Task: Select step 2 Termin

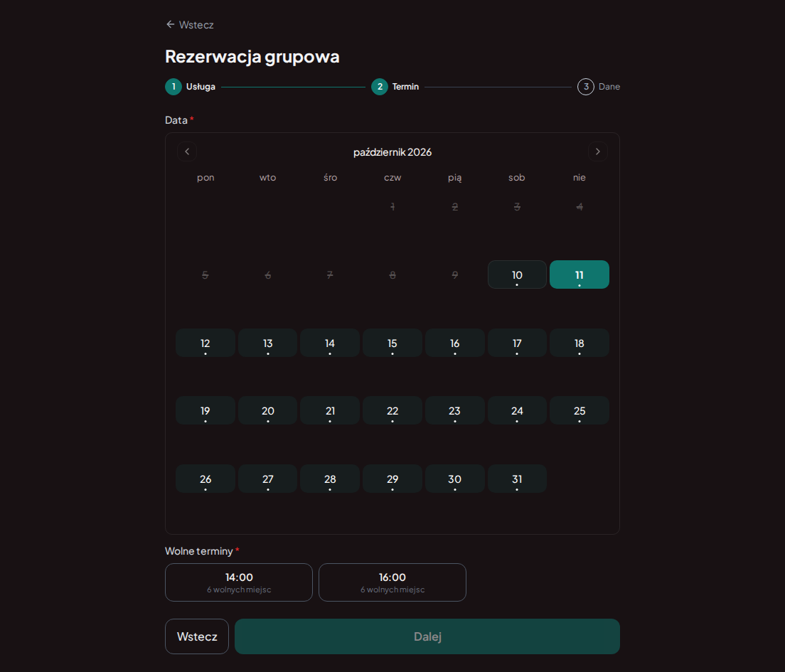Action: click(395, 87)
